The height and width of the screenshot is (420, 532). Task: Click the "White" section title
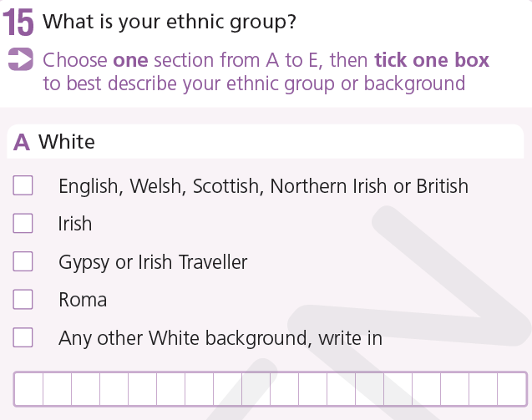[x=67, y=142]
